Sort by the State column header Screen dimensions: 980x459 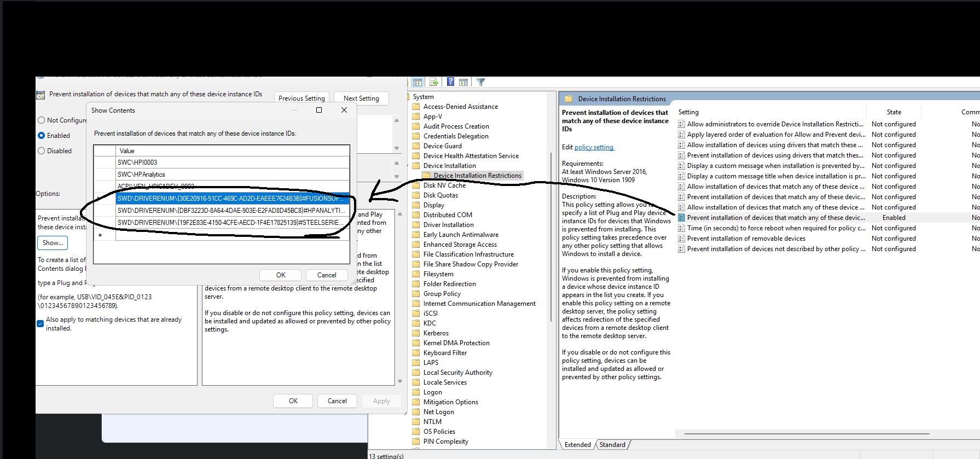[894, 112]
